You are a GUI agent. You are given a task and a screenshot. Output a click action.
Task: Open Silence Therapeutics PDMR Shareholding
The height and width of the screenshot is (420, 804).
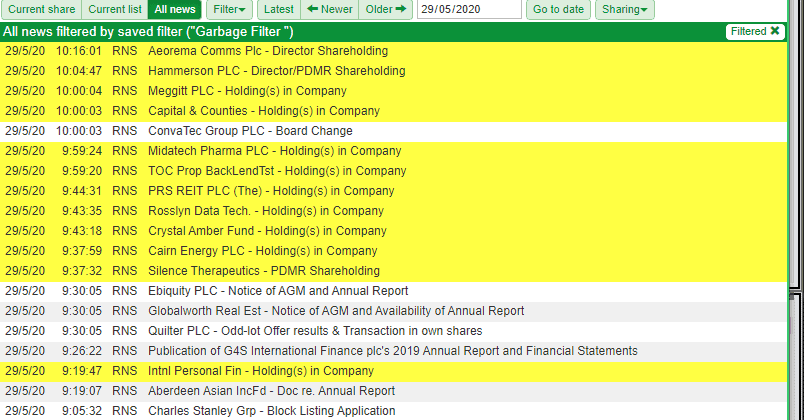(264, 271)
